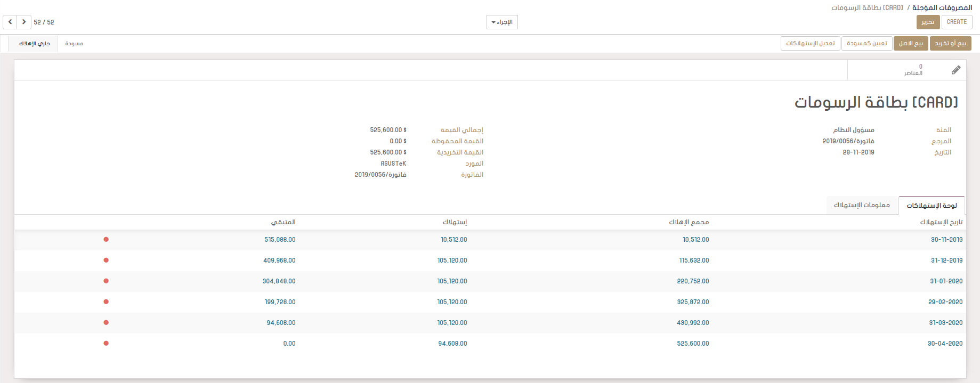Switch to the معلومات الإستهلاك tab
The width and height of the screenshot is (980, 383).
(862, 205)
